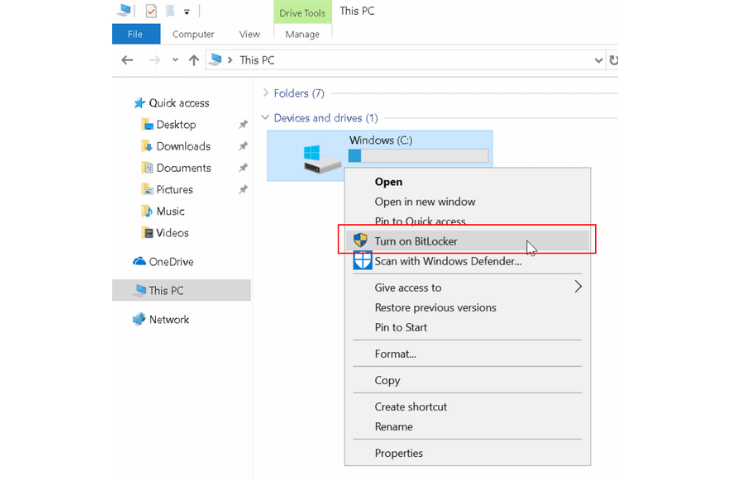The height and width of the screenshot is (480, 730).
Task: Refresh the This PC view
Action: [613, 60]
